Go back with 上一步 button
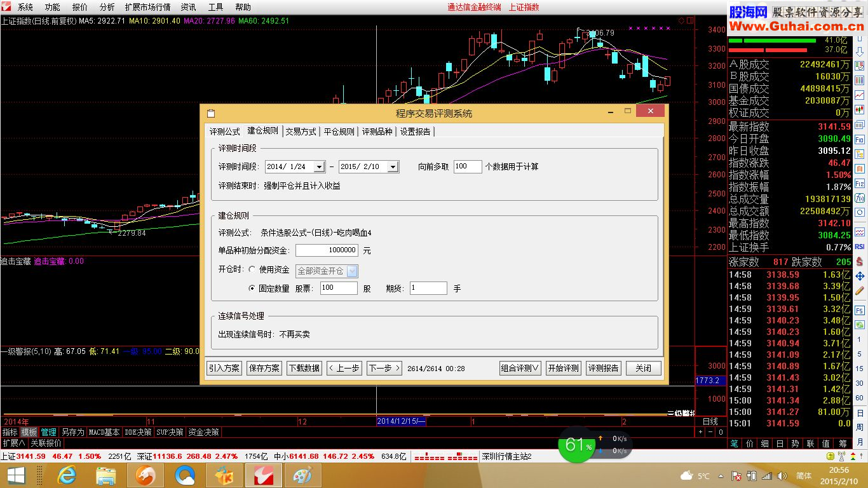This screenshot has height=488, width=868. click(x=344, y=368)
